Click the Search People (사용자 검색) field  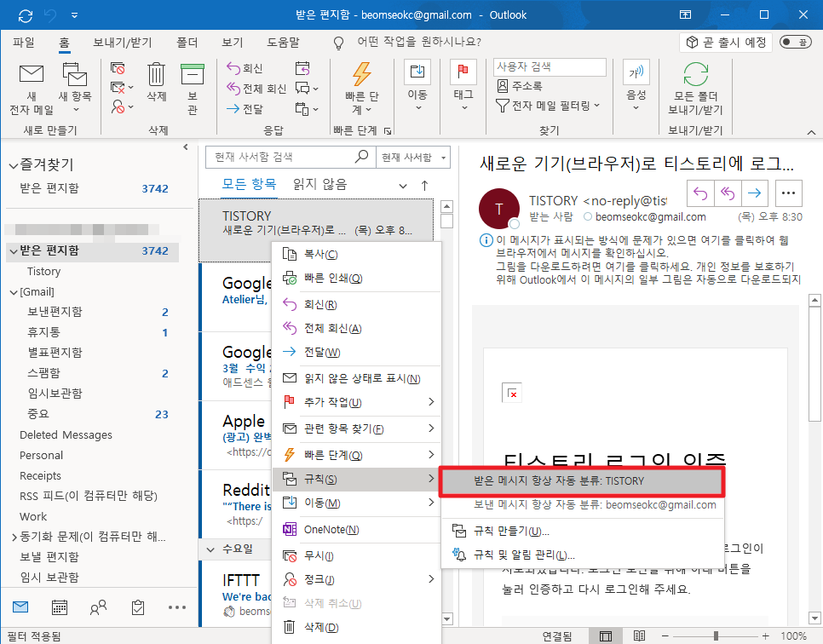[550, 66]
